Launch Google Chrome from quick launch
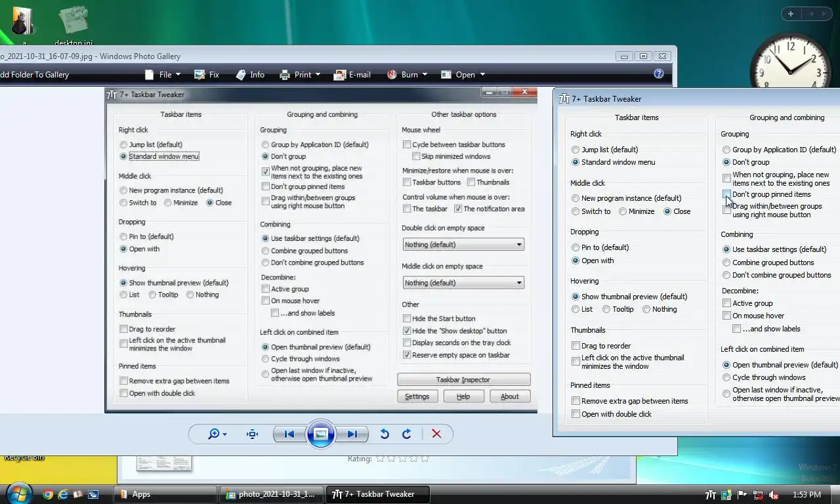Viewport: 840px width, 504px height. click(48, 494)
